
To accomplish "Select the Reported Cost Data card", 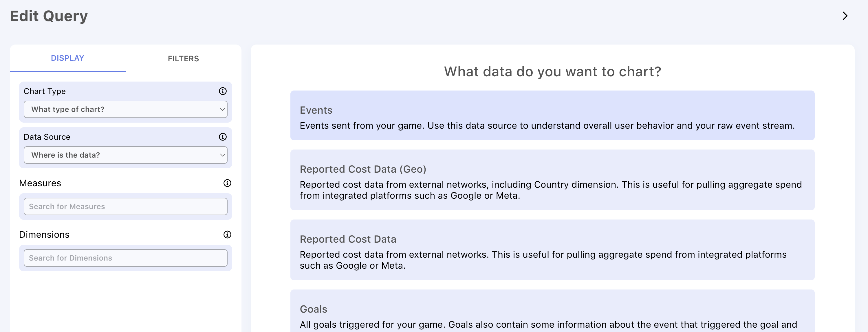I will 552,250.
